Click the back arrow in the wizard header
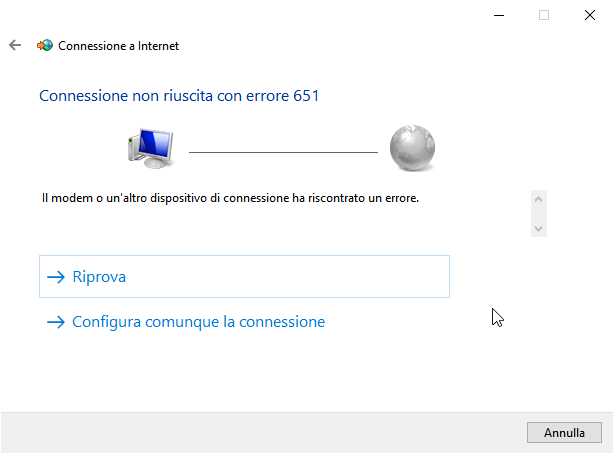The width and height of the screenshot is (614, 454). tap(14, 45)
